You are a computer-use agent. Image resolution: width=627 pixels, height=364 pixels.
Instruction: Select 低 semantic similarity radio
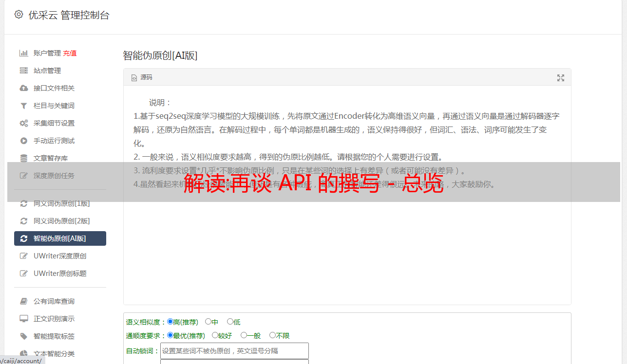click(230, 322)
